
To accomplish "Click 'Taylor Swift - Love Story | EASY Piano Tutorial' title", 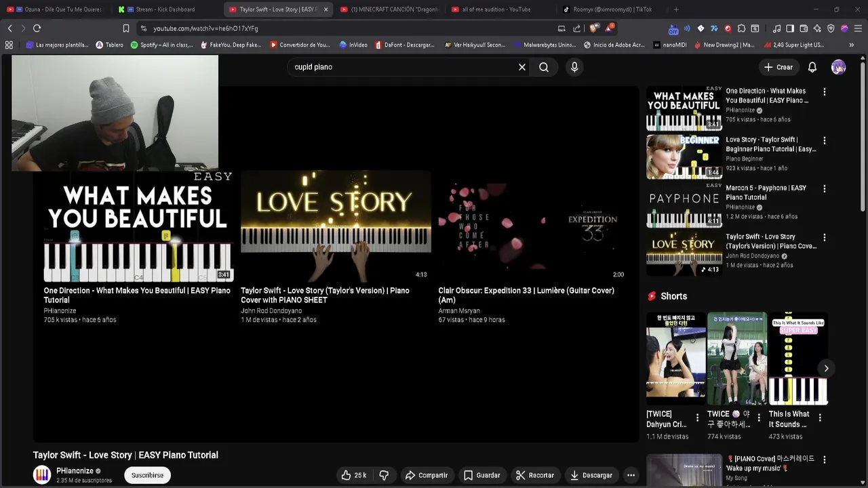I will (x=125, y=455).
